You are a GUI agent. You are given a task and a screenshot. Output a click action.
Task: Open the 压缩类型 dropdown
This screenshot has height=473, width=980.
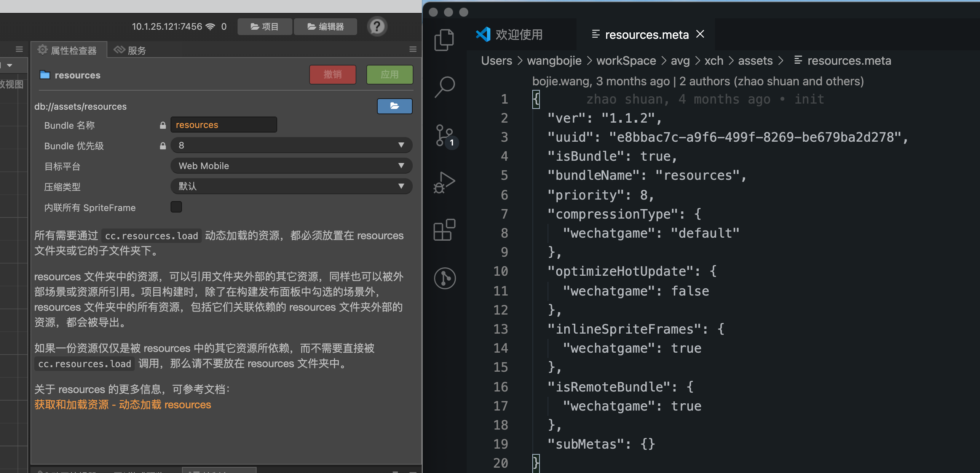tap(291, 187)
